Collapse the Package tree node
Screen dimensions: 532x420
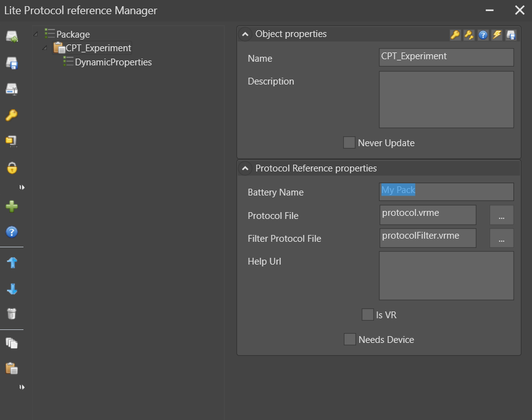pyautogui.click(x=36, y=34)
